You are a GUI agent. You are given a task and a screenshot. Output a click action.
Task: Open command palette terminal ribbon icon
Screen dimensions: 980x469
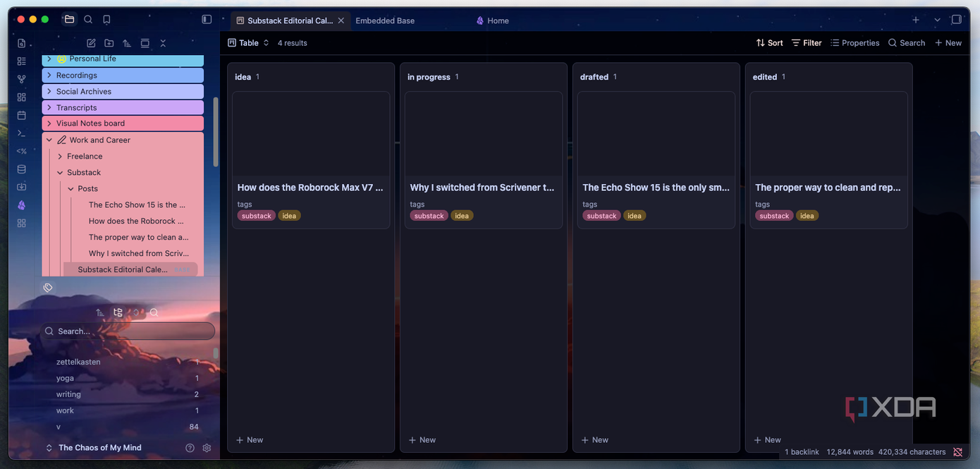tap(22, 133)
